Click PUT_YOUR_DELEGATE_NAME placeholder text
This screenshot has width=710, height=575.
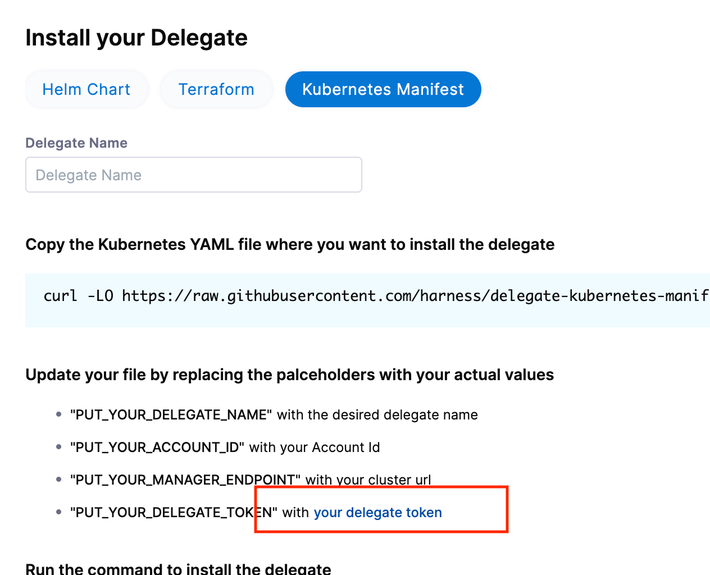point(171,414)
